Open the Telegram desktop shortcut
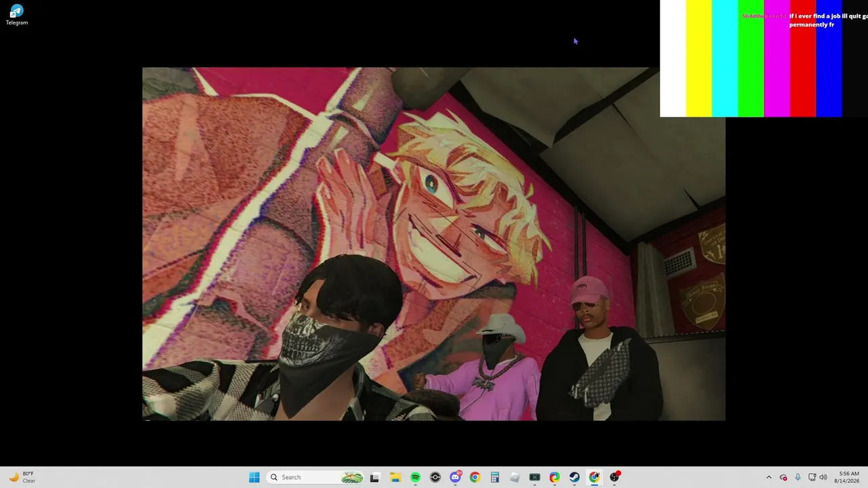This screenshot has height=488, width=868. [x=17, y=14]
